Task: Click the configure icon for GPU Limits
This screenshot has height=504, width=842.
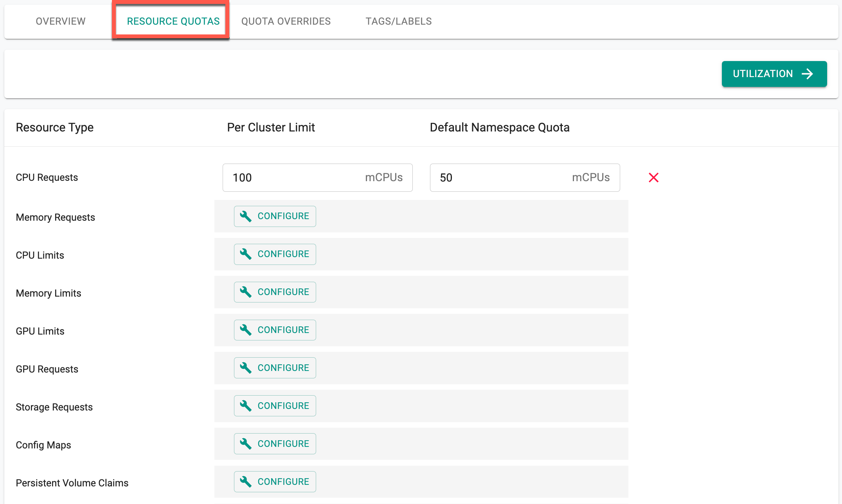Action: [245, 330]
